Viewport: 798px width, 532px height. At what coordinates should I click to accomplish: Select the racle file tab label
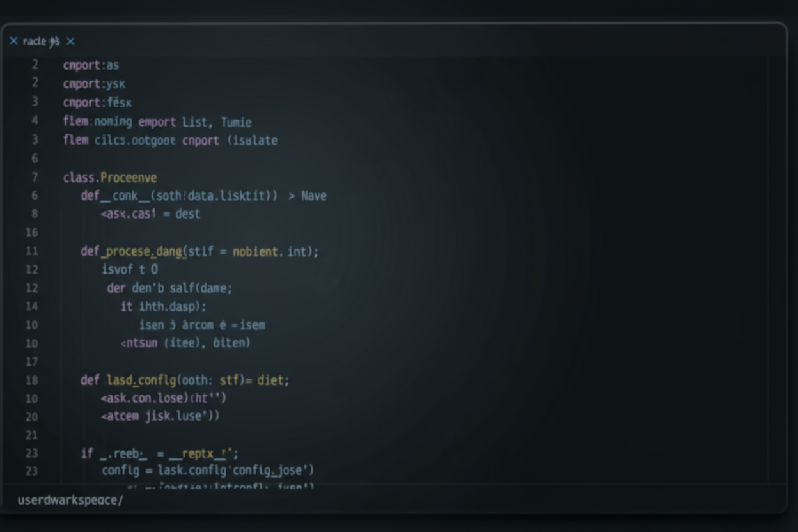[41, 42]
